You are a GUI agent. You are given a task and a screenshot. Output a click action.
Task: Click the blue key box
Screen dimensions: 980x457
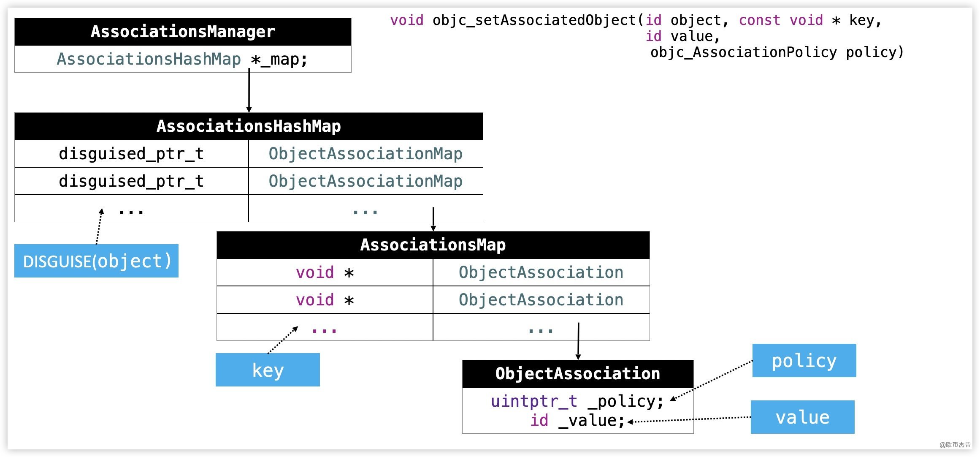point(268,370)
